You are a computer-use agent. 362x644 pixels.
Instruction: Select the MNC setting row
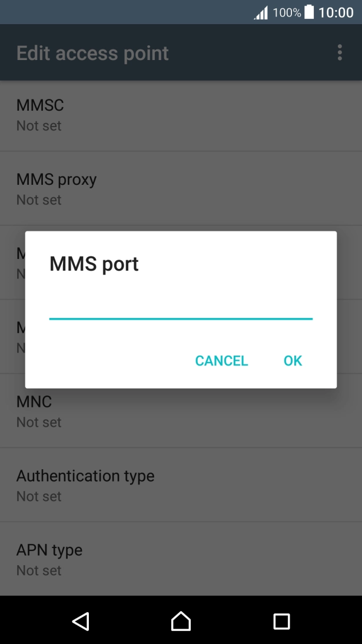tap(181, 411)
